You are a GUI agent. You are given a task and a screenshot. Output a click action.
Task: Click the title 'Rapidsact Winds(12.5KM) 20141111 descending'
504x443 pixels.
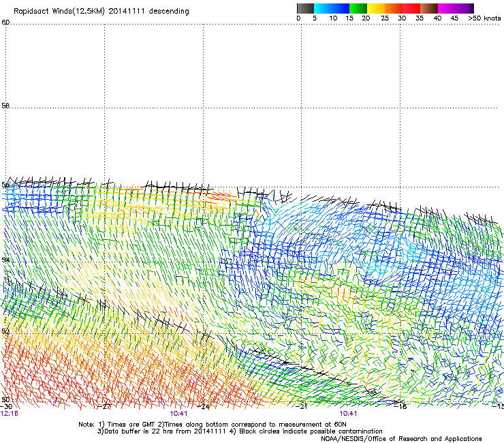101,12
